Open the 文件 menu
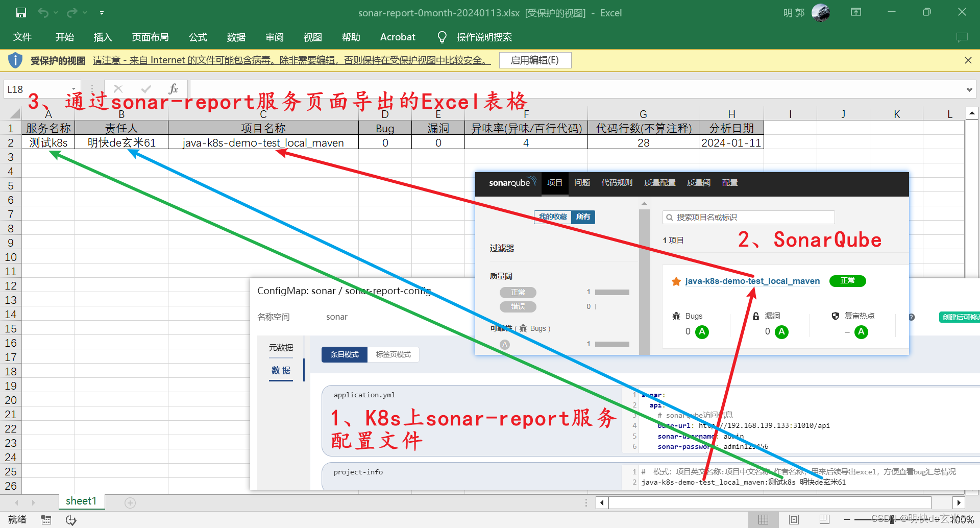980x528 pixels. point(22,37)
